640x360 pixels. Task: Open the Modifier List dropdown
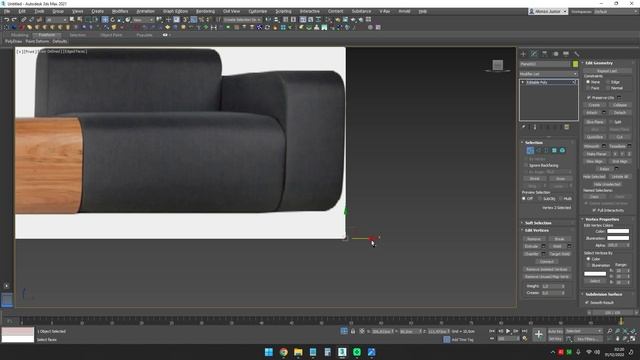549,74
